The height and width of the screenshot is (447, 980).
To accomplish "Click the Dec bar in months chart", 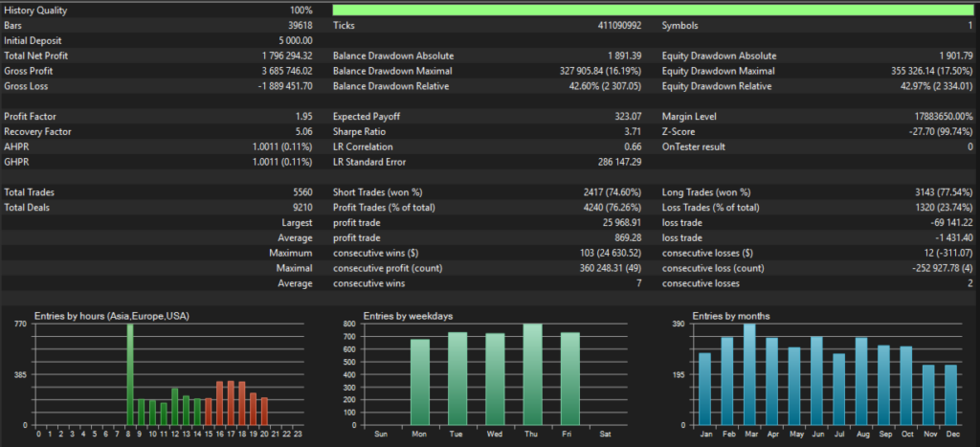I will coord(950,395).
